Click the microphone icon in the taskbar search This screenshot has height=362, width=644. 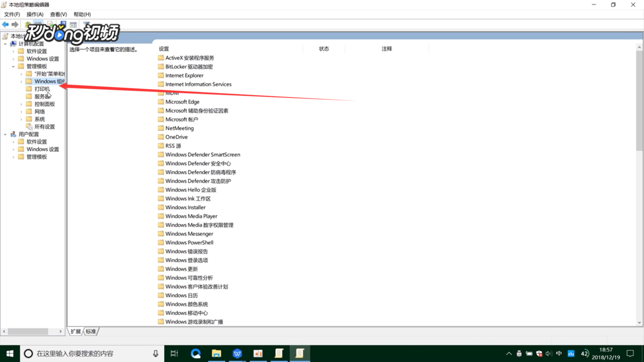click(155, 353)
